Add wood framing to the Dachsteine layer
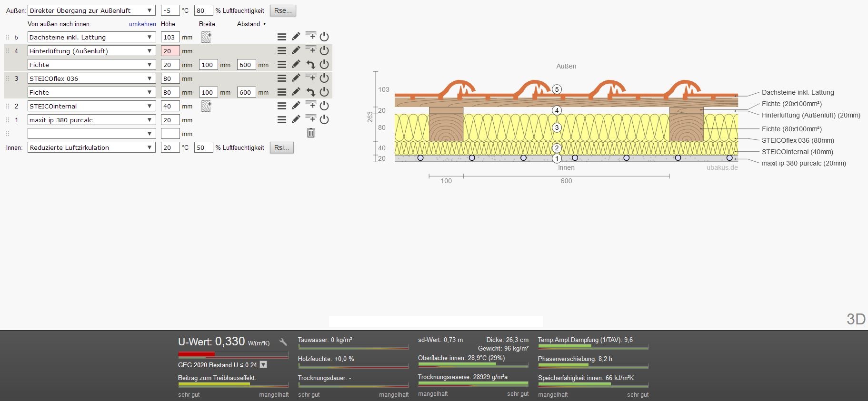 pos(206,37)
